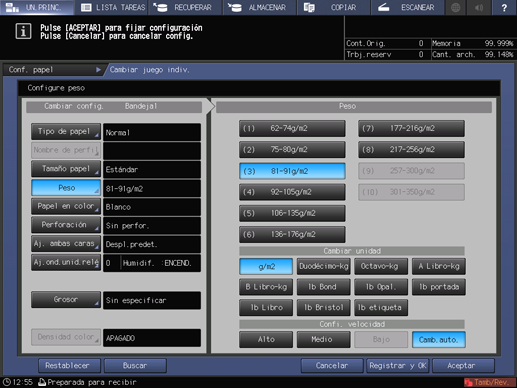Open the Papel en color setting

click(x=66, y=206)
